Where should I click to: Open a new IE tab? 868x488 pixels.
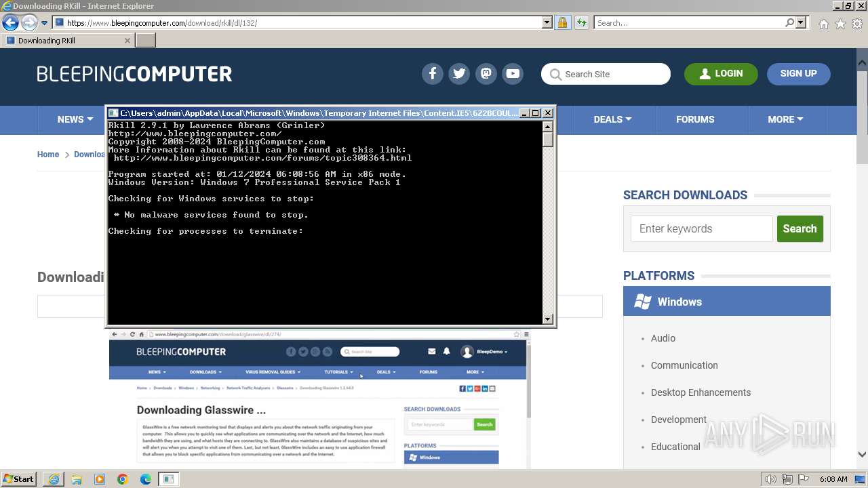[146, 41]
